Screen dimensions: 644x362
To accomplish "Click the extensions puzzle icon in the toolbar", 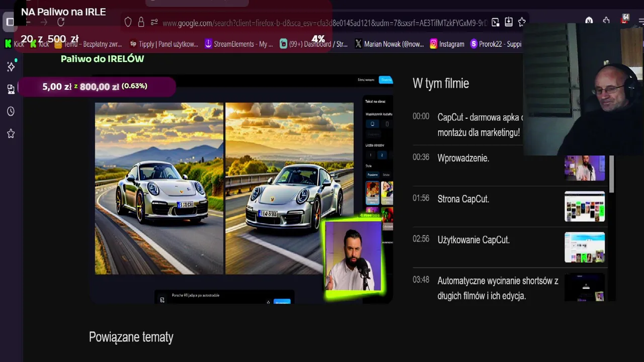I will point(606,21).
